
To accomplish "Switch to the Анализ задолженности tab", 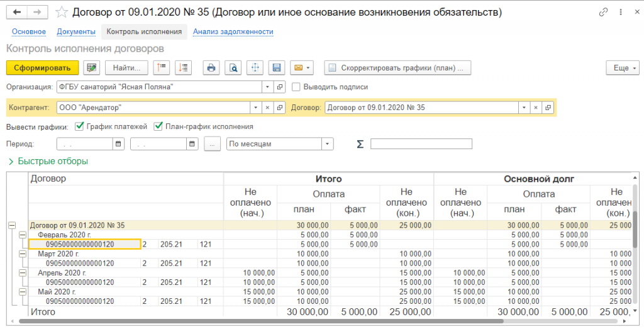I will click(233, 31).
